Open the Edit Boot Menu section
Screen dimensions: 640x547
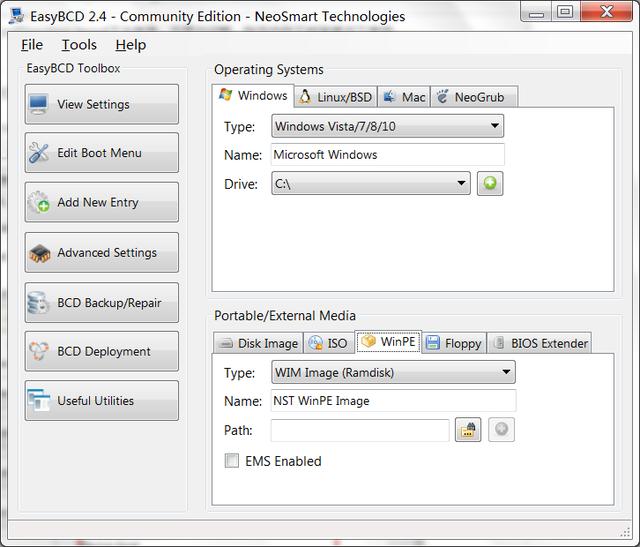[102, 153]
